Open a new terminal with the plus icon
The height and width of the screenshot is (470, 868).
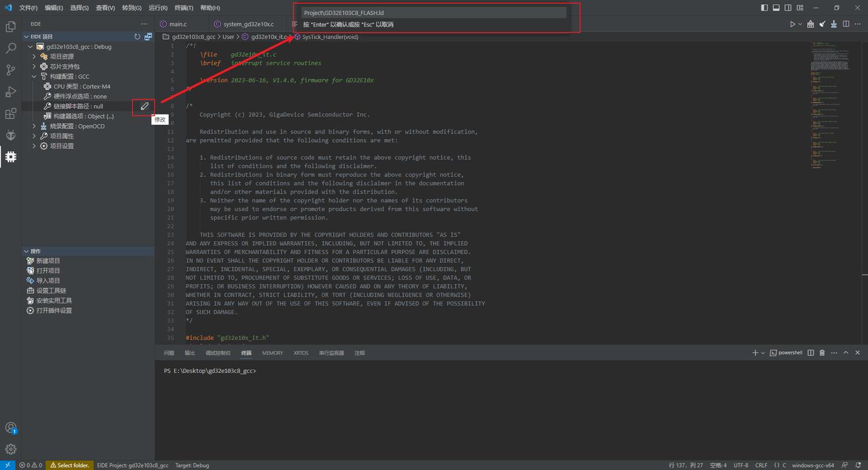755,352
